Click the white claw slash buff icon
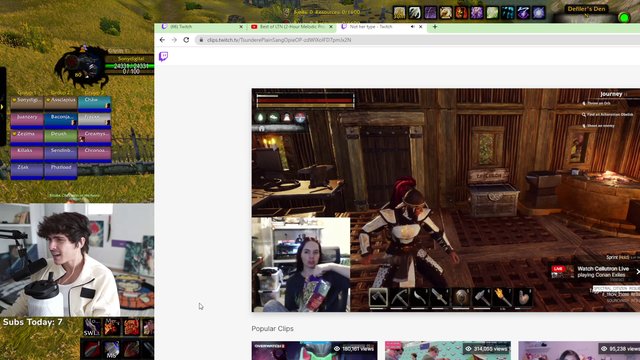Screen dimensions: 640x360 415,12
